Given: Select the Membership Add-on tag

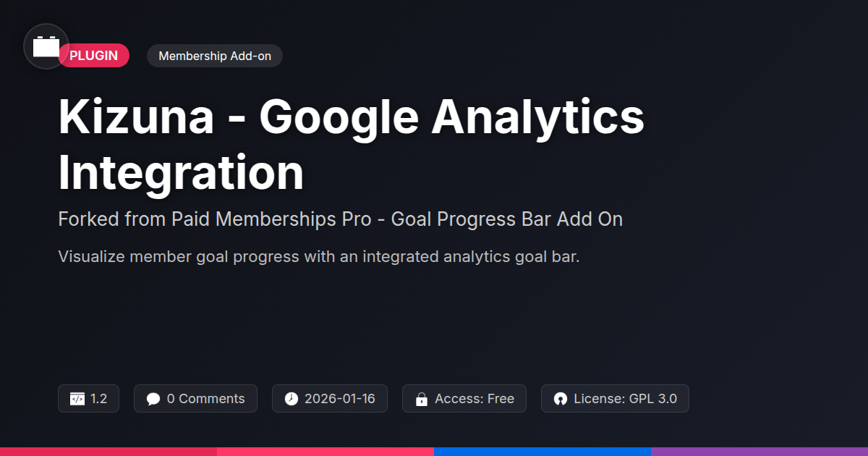Looking at the screenshot, I should point(214,56).
